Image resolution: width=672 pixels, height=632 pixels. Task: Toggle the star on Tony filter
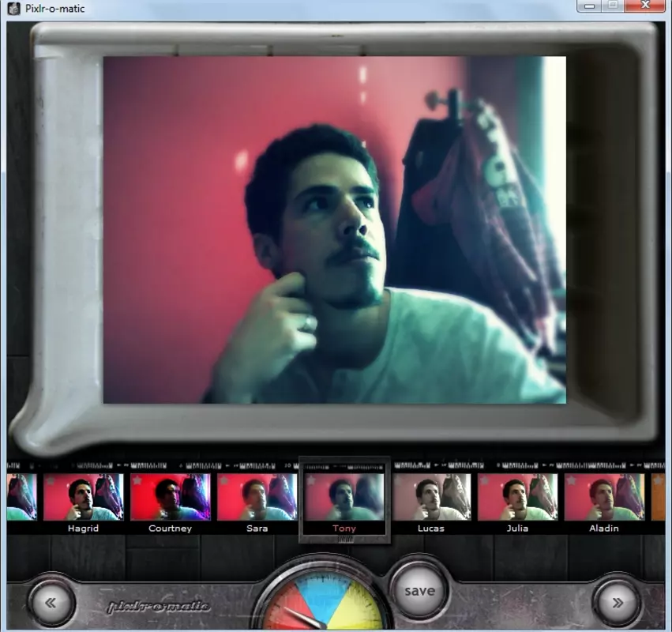(311, 481)
